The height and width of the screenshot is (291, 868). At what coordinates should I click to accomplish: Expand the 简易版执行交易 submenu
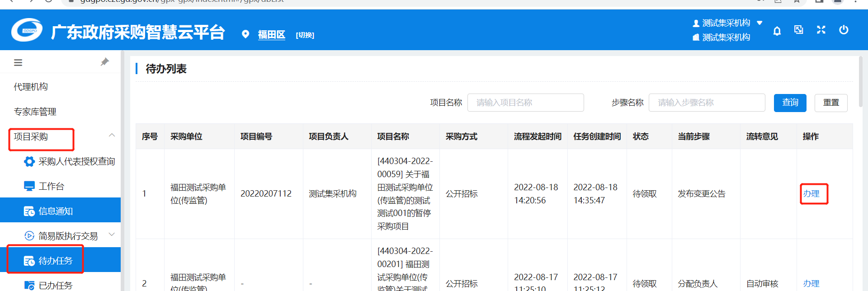point(112,235)
